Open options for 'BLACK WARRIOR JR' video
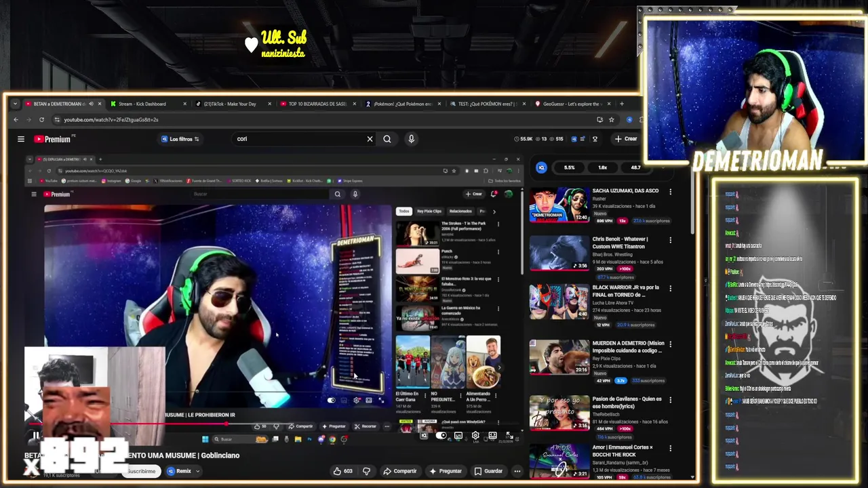The width and height of the screenshot is (868, 488). point(671,288)
